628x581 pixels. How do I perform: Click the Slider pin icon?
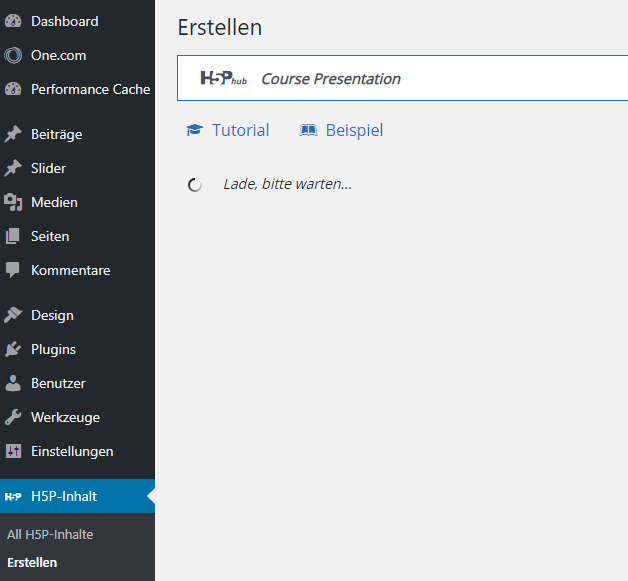tap(13, 168)
